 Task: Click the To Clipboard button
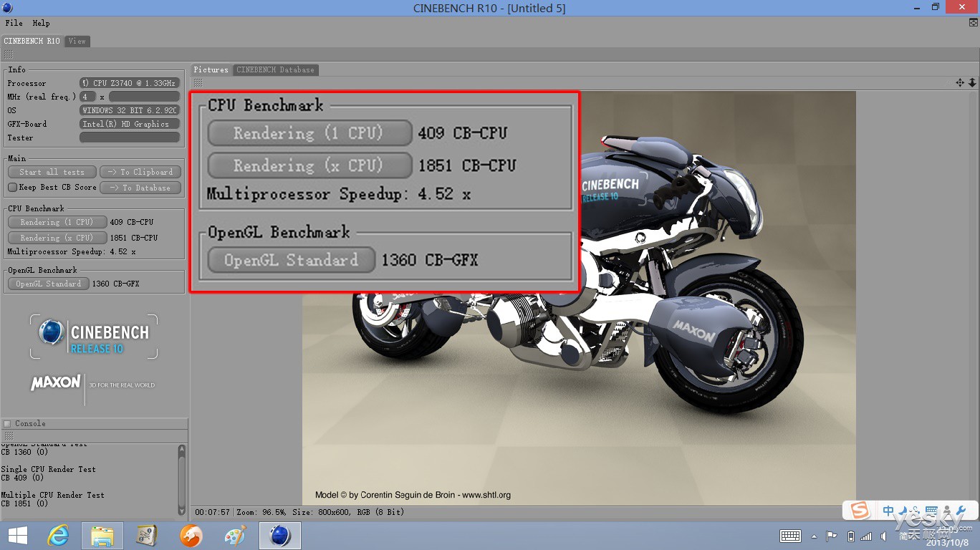tap(140, 172)
